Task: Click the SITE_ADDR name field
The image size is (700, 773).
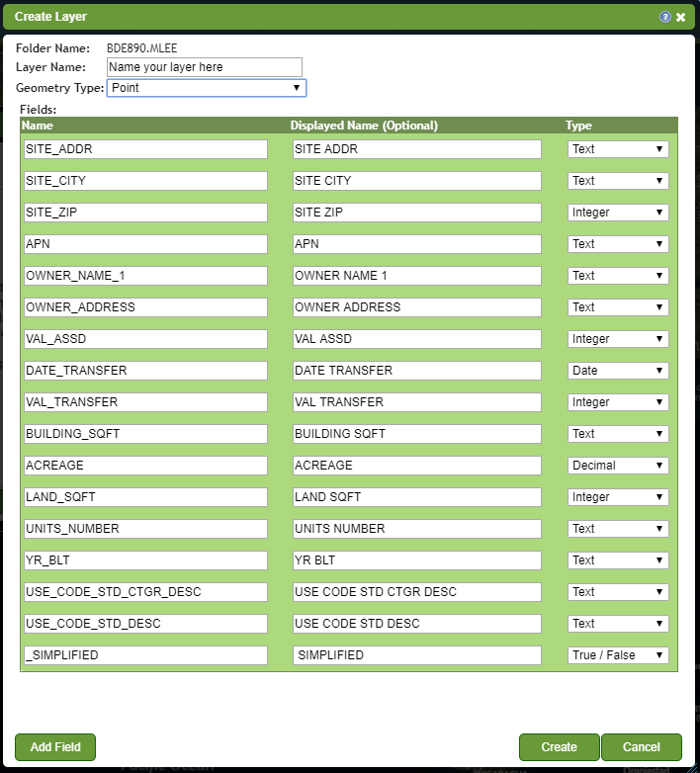Action: (145, 149)
